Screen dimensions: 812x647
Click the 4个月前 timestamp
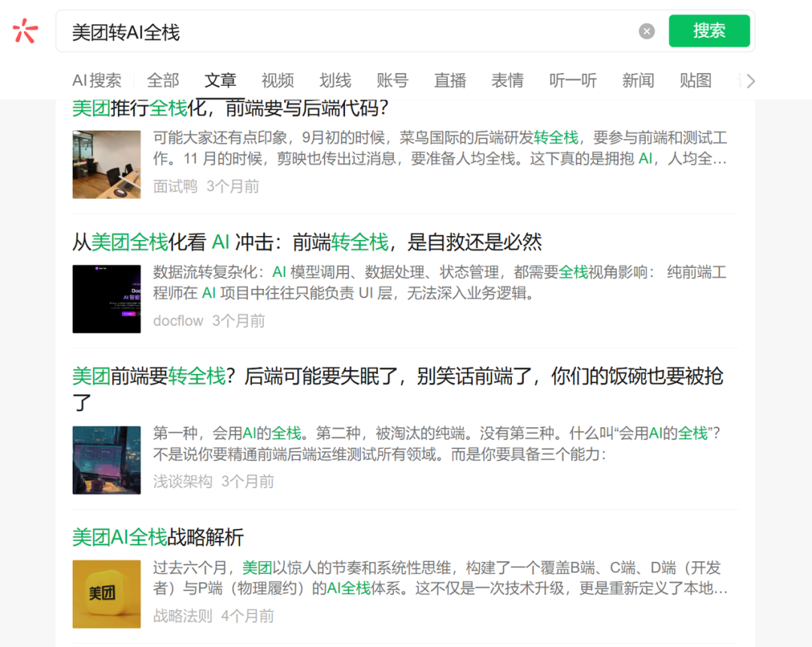click(247, 616)
